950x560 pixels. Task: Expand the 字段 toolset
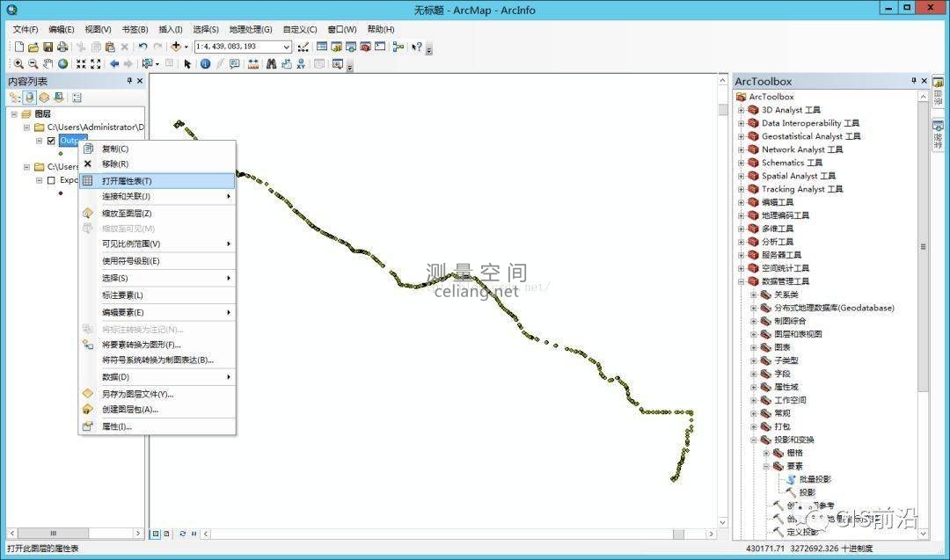(754, 375)
